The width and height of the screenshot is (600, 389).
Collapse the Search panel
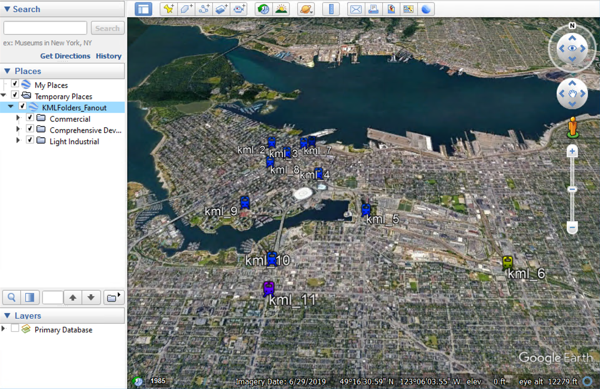coord(7,9)
